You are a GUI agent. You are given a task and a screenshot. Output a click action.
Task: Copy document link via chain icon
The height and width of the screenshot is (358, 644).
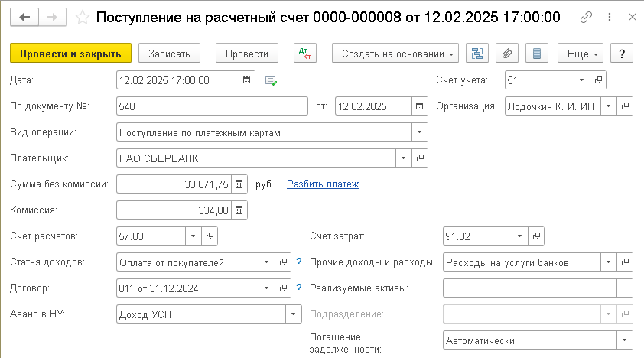pyautogui.click(x=586, y=17)
